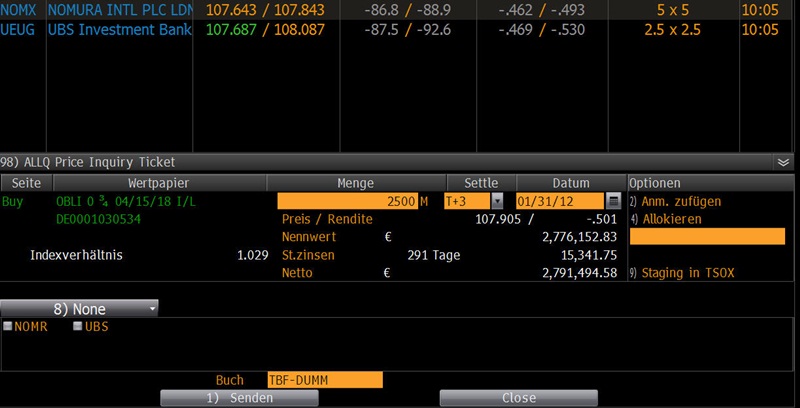Select the NOMURA INTL PLC quote row
This screenshot has height=408, width=800.
119,10
